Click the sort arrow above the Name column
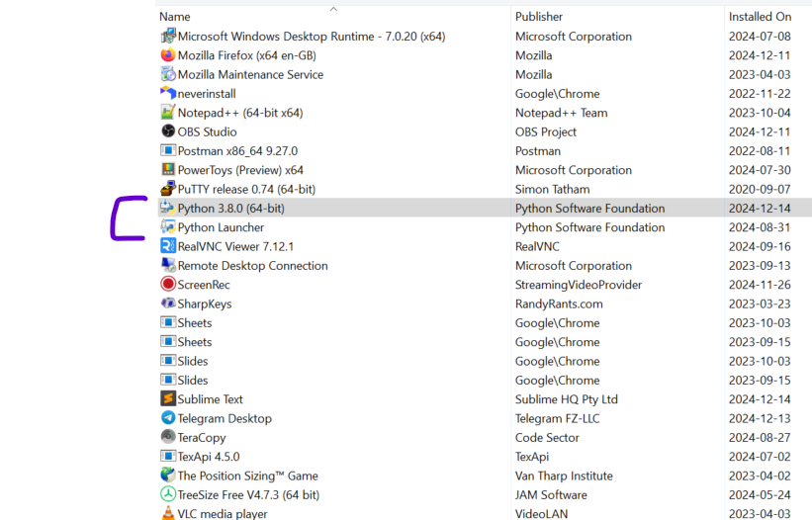The image size is (812, 520). [333, 9]
